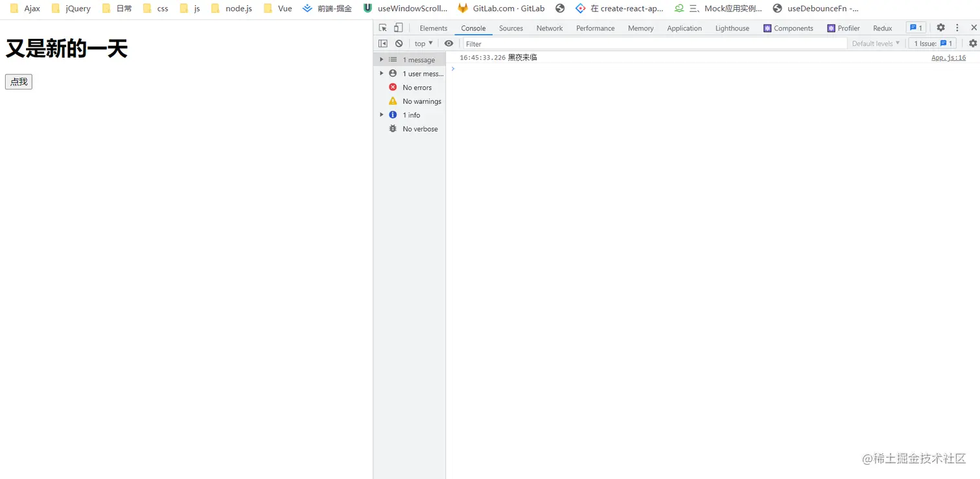Open the jQuery bookmark folder
The image size is (980, 479).
[71, 8]
